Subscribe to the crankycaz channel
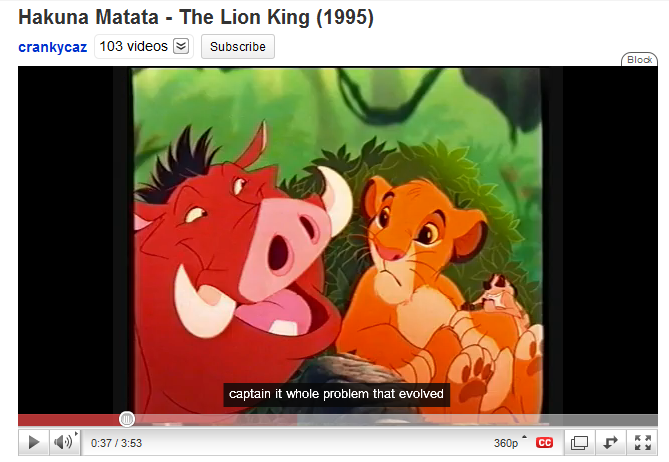 238,46
